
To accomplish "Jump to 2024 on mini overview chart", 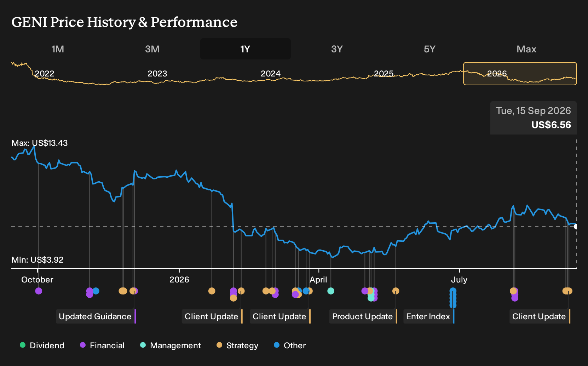I will click(x=271, y=74).
